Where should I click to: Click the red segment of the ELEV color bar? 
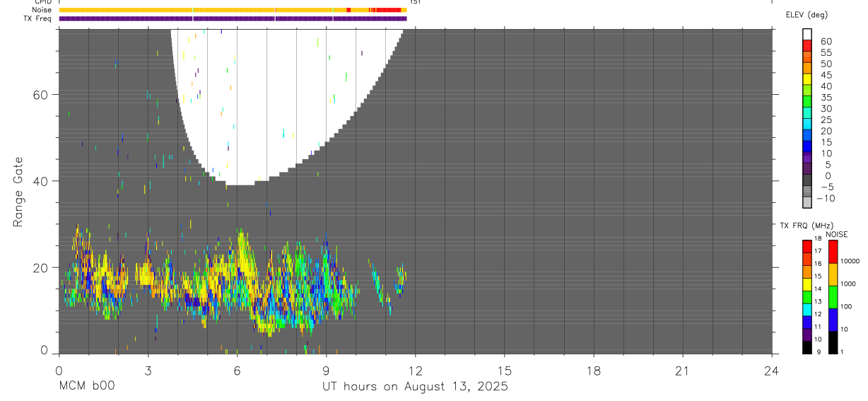point(807,45)
